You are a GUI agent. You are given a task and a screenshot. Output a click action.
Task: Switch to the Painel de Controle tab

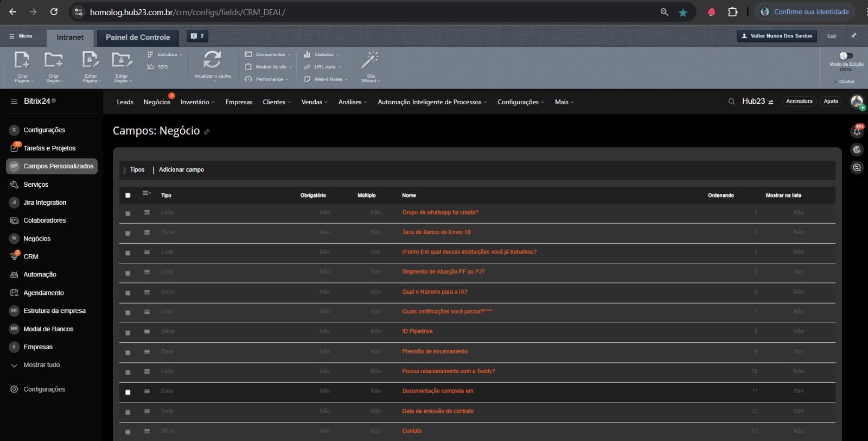click(x=138, y=37)
